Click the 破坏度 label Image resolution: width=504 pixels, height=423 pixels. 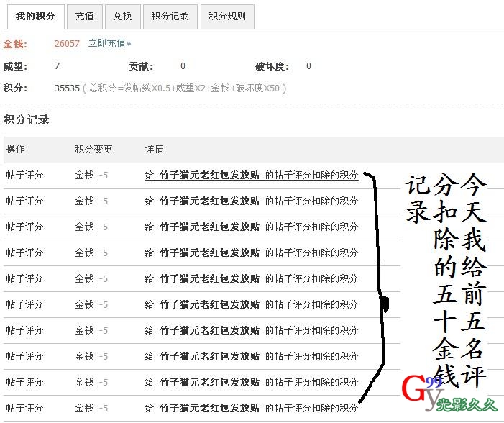pyautogui.click(x=272, y=67)
